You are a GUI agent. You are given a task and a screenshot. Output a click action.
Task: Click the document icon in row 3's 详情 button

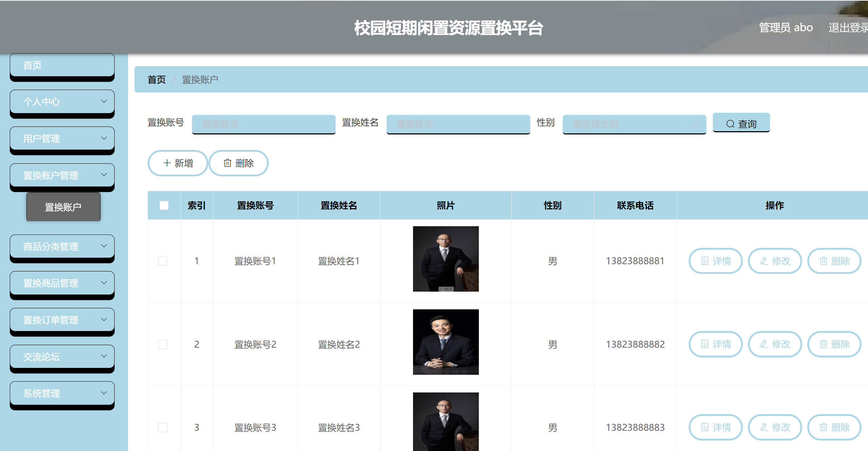tap(705, 427)
